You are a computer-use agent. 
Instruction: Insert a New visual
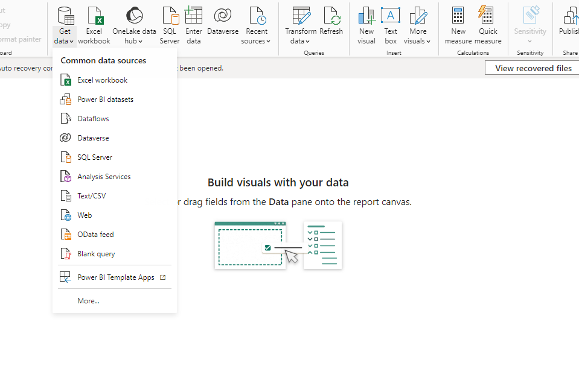[366, 16]
